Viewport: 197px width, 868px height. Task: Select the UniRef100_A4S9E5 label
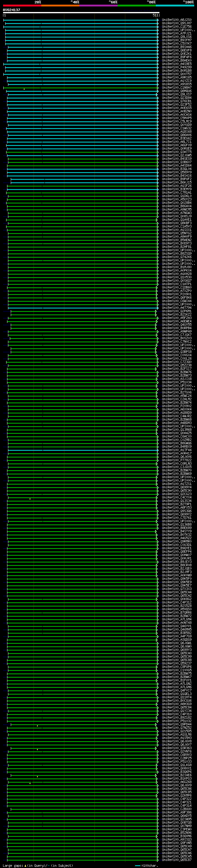click(x=176, y=64)
